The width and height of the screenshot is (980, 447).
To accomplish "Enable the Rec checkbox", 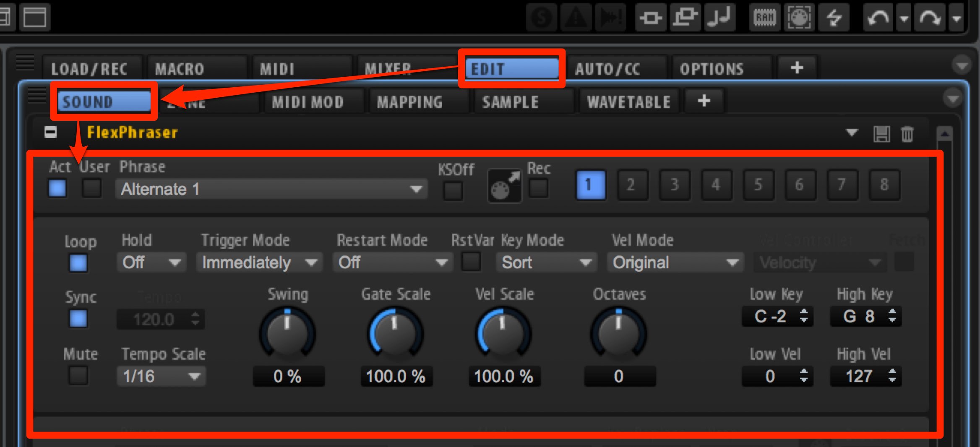I will pos(538,188).
